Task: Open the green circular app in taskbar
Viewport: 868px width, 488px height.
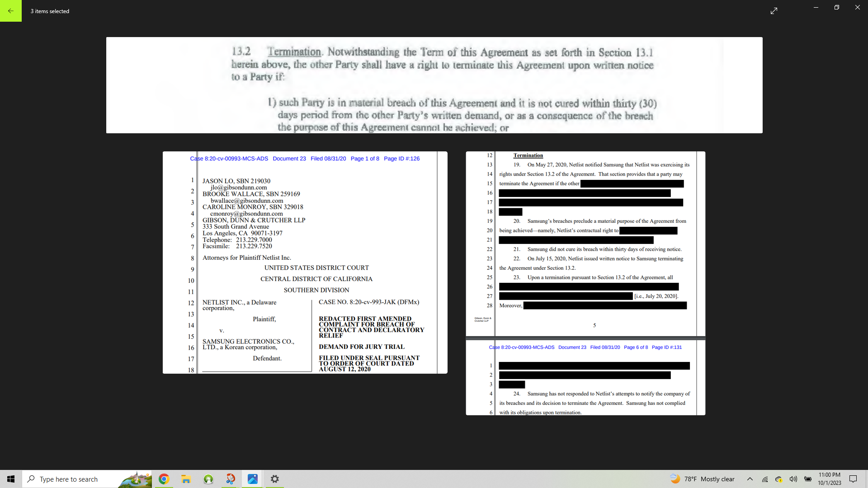Action: (x=208, y=479)
